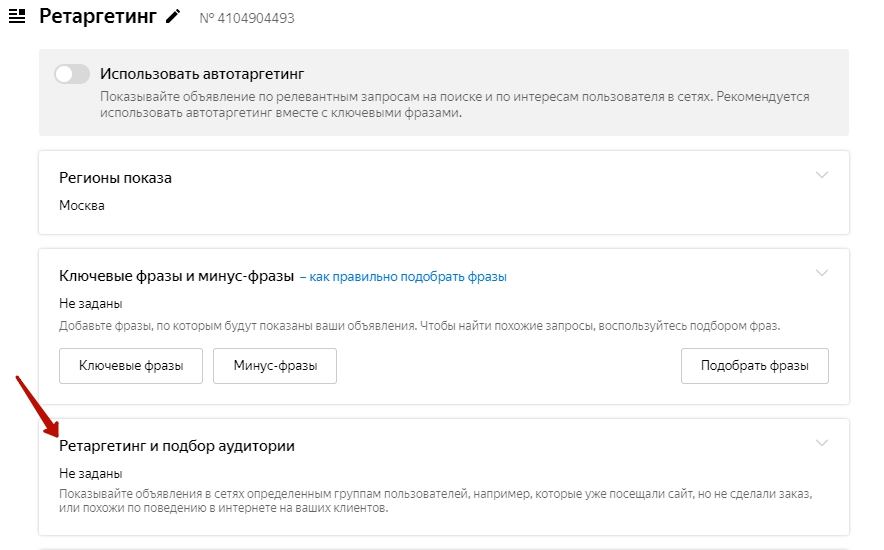Click the retargeting audience description paragraph
The width and height of the screenshot is (884, 550).
coord(435,501)
